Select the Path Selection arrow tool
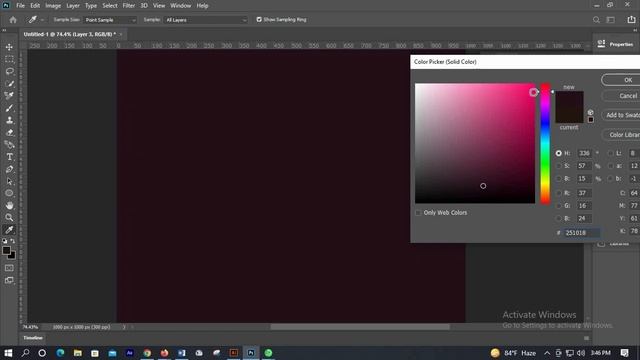Screen dimensions: 640x360 (x=9, y=181)
